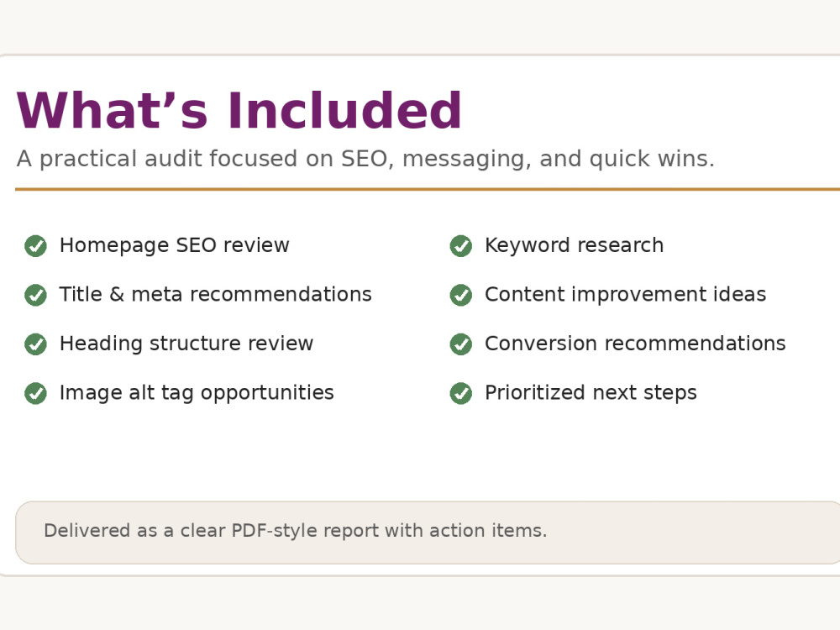Screen dimensions: 840x630
Task: Click the Title & meta recommendations item
Action: tap(215, 295)
